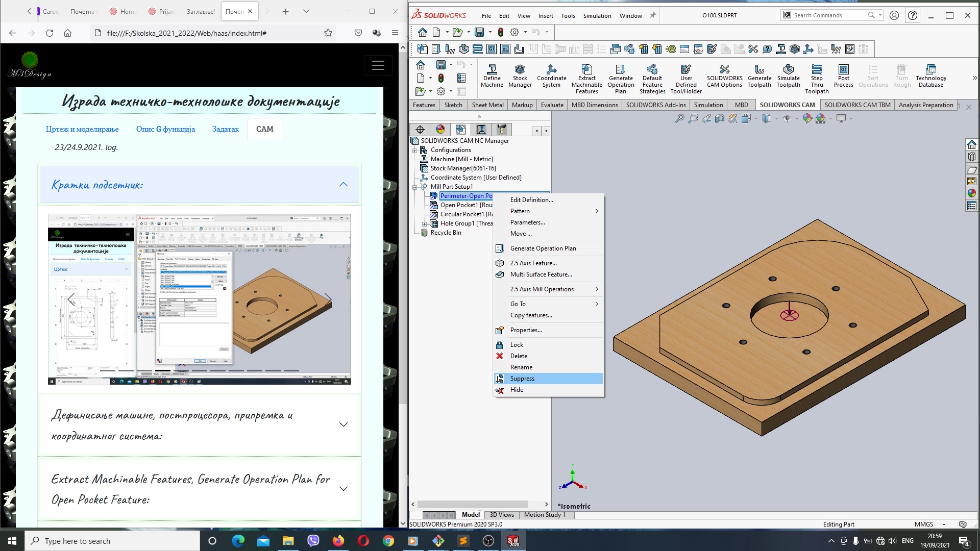Click the SOLIDWORKS CAM TBM ribbon tab
Viewport: 980px width, 551px height.
point(857,105)
